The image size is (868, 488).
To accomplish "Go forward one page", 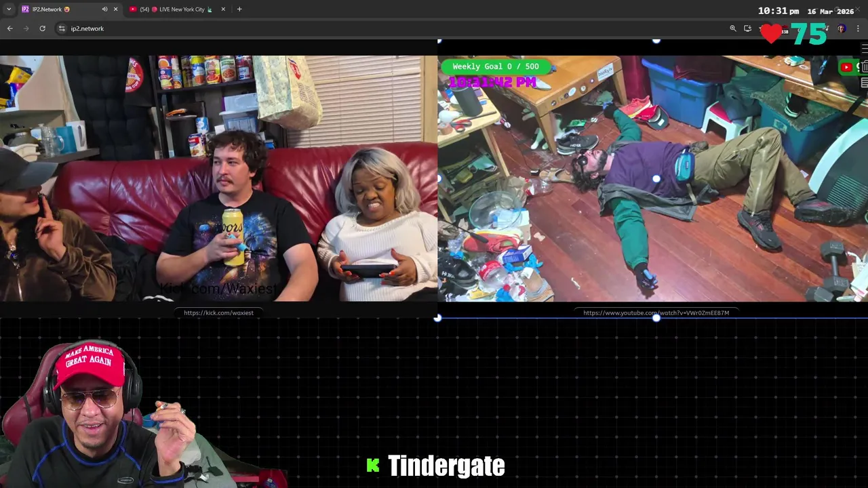I will point(26,28).
